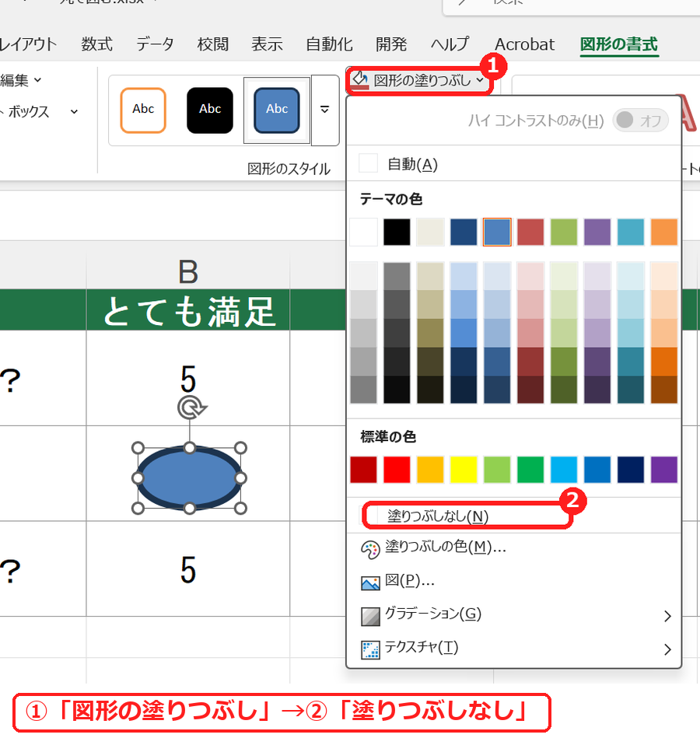Viewport: 700px width, 738px height.
Task: Open the テクスチャ submenu arrow
Action: click(x=667, y=649)
